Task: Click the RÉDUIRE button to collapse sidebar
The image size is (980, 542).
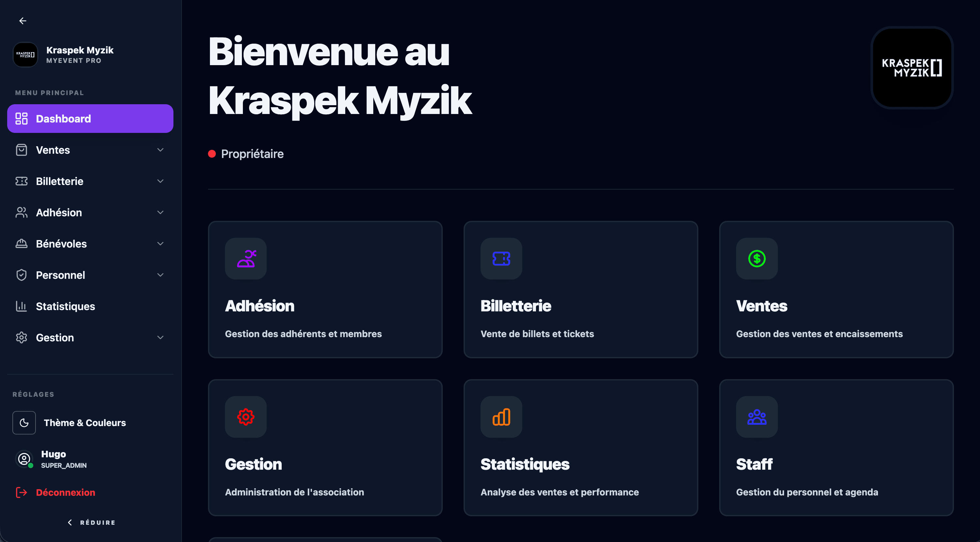Action: point(91,522)
